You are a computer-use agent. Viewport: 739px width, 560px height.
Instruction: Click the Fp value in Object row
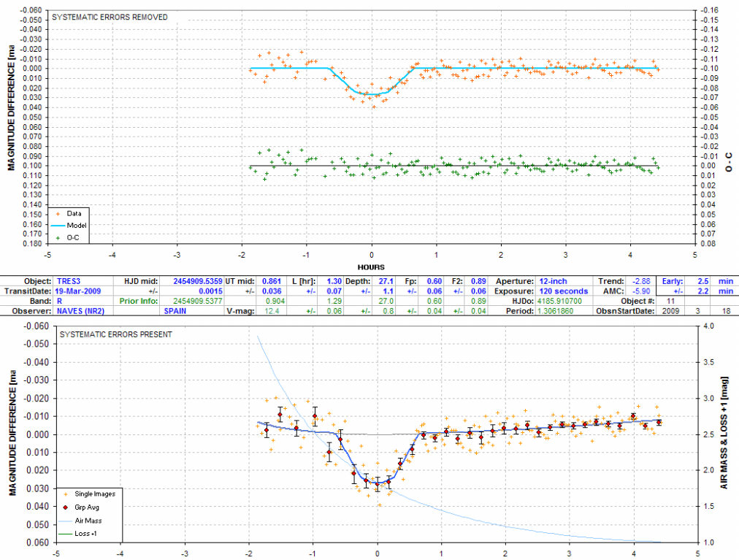pos(434,281)
